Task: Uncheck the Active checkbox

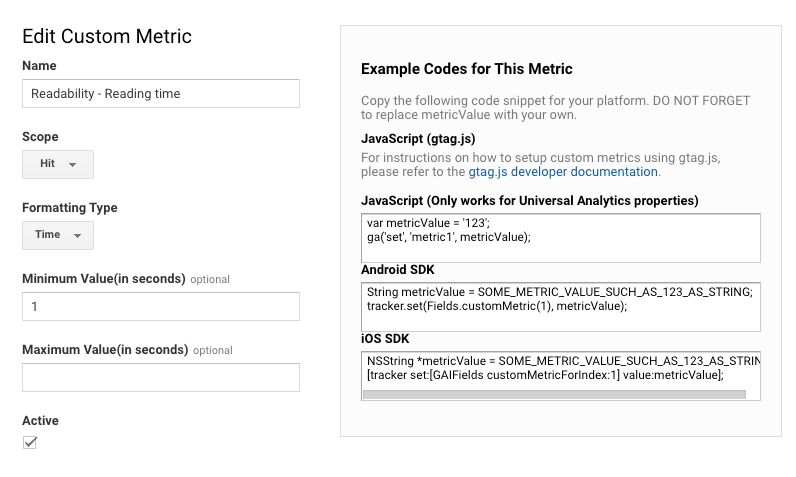Action: point(30,442)
